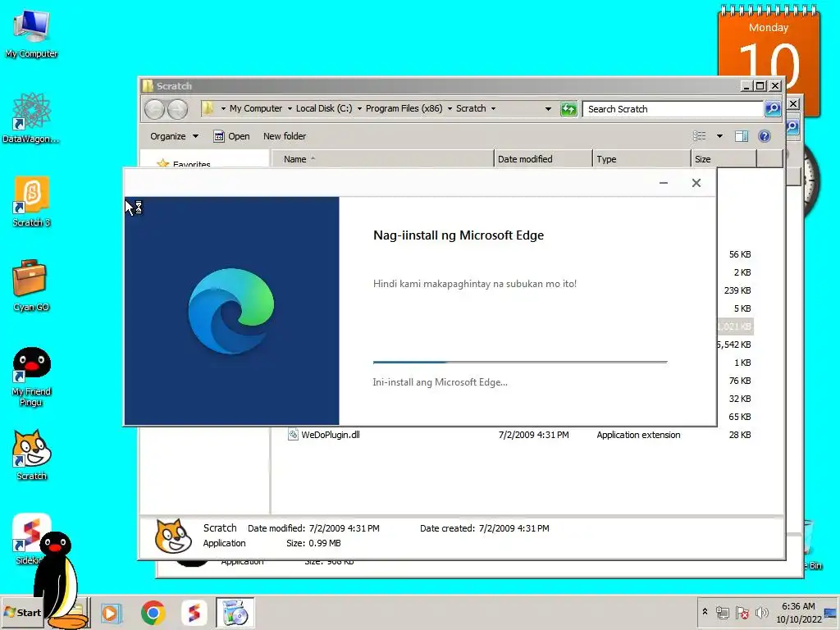Screen dimensions: 840x630
Task: Sort by the Type column header
Action: pos(641,159)
